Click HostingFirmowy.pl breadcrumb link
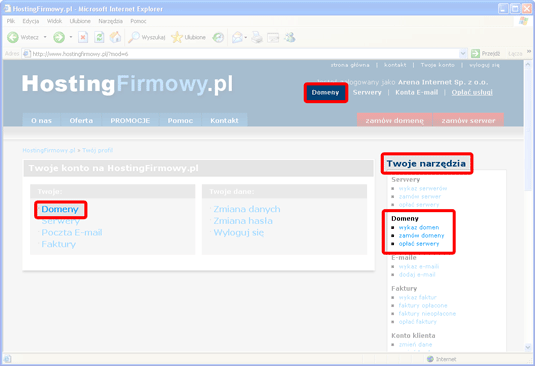Image resolution: width=535 pixels, height=366 pixels. pyautogui.click(x=49, y=150)
